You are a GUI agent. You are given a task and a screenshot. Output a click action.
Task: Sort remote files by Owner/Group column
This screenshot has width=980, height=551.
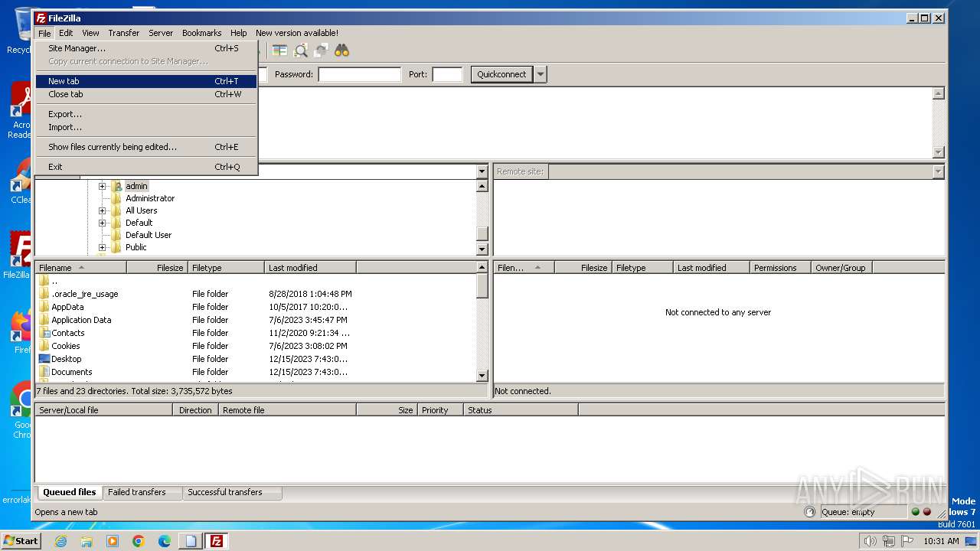(841, 268)
